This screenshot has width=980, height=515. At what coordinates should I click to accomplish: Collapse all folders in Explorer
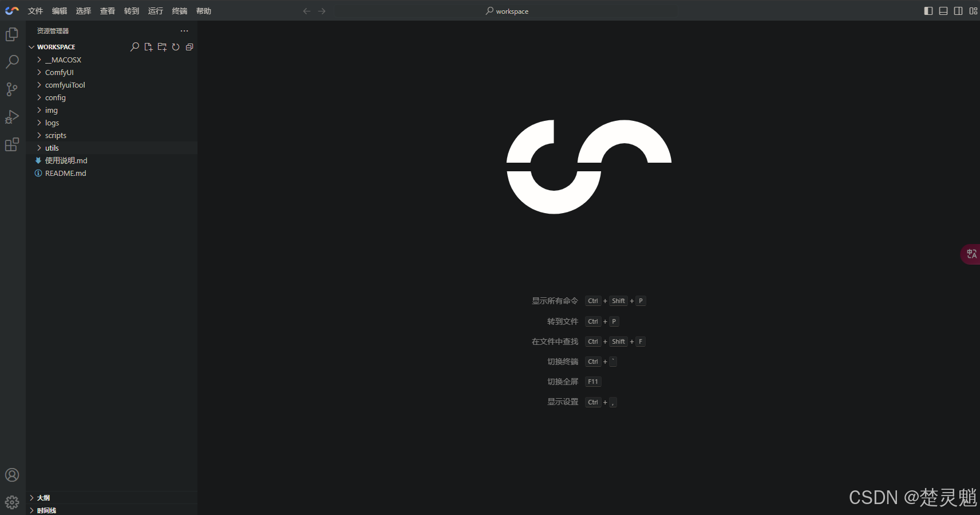pyautogui.click(x=189, y=47)
